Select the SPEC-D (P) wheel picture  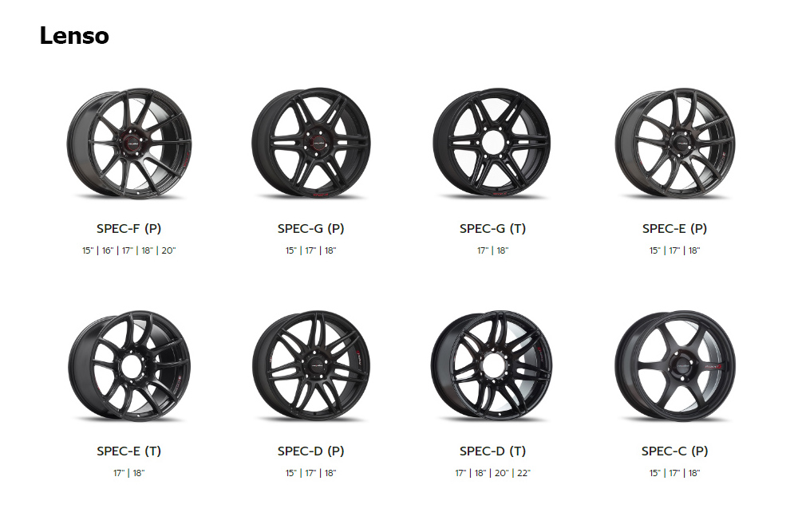click(311, 365)
